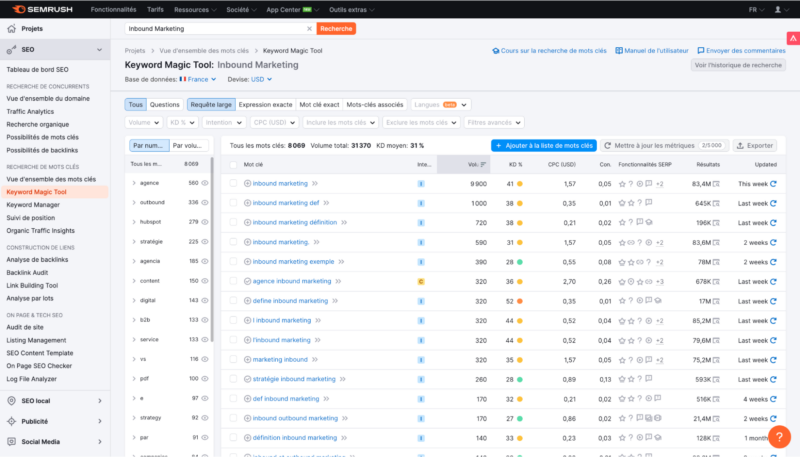The width and height of the screenshot is (800, 457).
Task: Open Cours sur la recherche de mots clés link
Action: click(549, 50)
